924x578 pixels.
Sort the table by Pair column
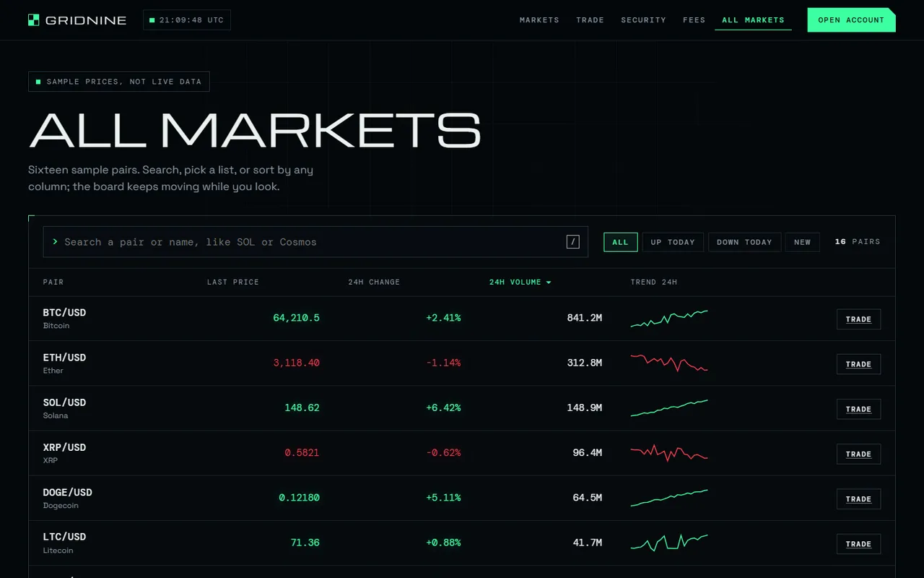53,282
